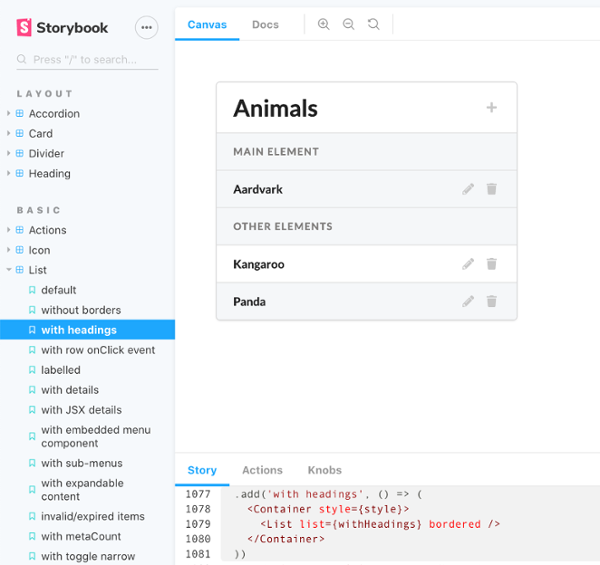Click the magnifier icon in search box
This screenshot has width=600, height=565.
(22, 59)
